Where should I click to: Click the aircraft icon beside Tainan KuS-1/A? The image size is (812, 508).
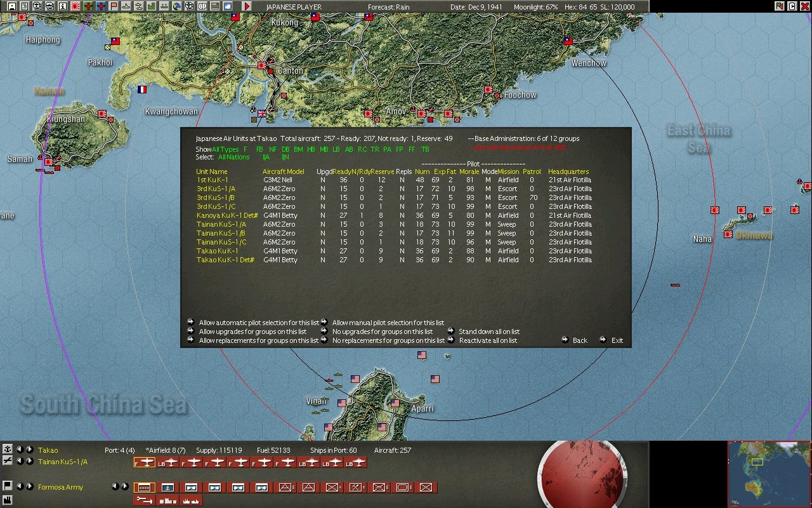[x=7, y=461]
